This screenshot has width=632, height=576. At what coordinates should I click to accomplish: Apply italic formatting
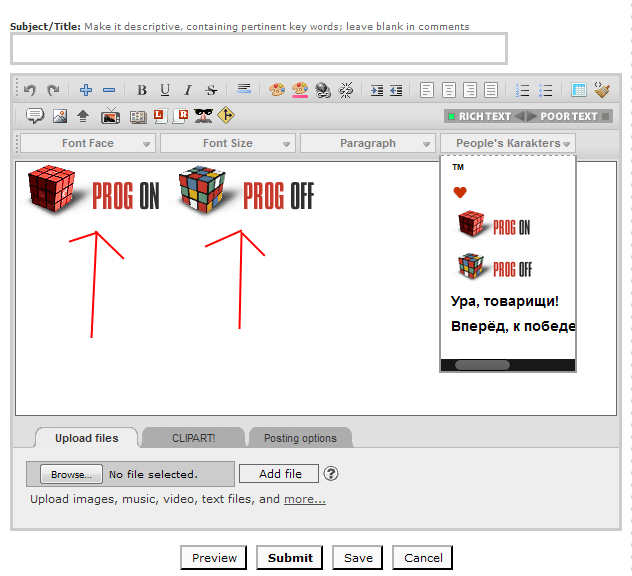pyautogui.click(x=187, y=90)
